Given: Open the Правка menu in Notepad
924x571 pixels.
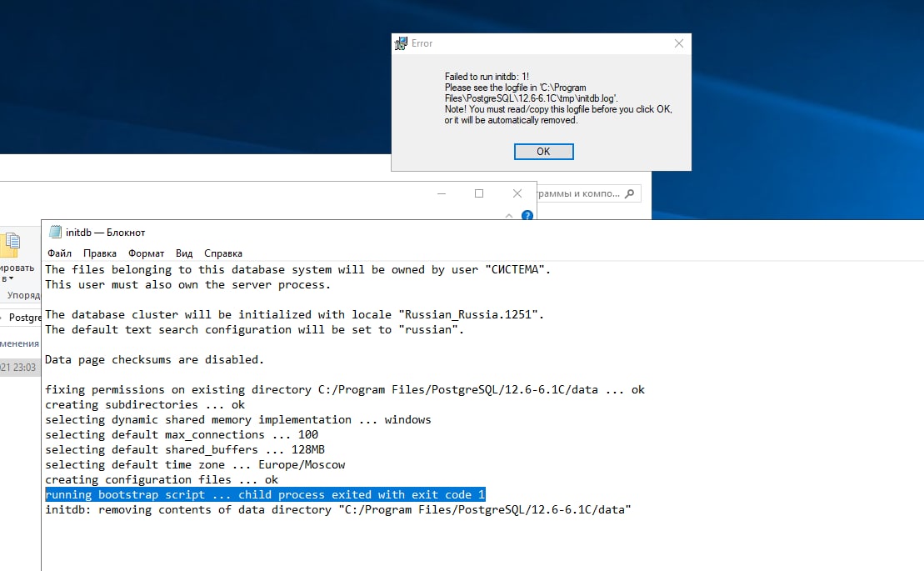Looking at the screenshot, I should [x=100, y=253].
